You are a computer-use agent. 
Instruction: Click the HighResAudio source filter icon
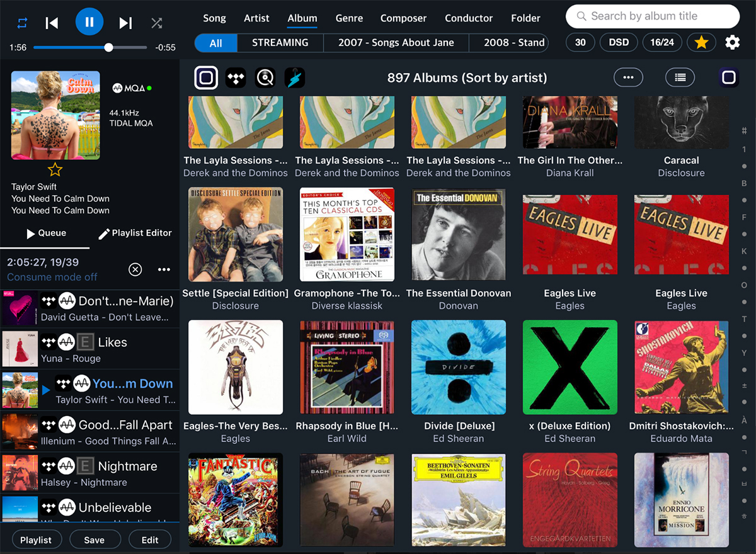pos(294,78)
